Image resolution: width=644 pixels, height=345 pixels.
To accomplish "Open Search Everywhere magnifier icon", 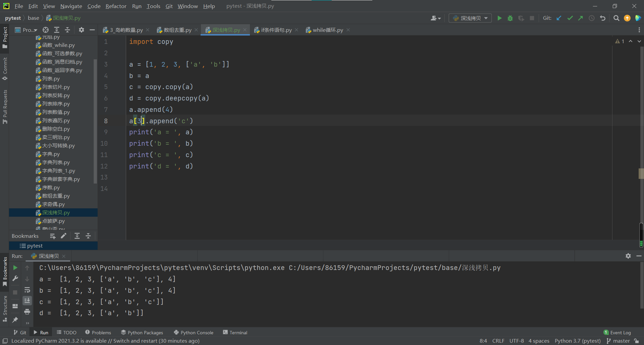I will [616, 18].
